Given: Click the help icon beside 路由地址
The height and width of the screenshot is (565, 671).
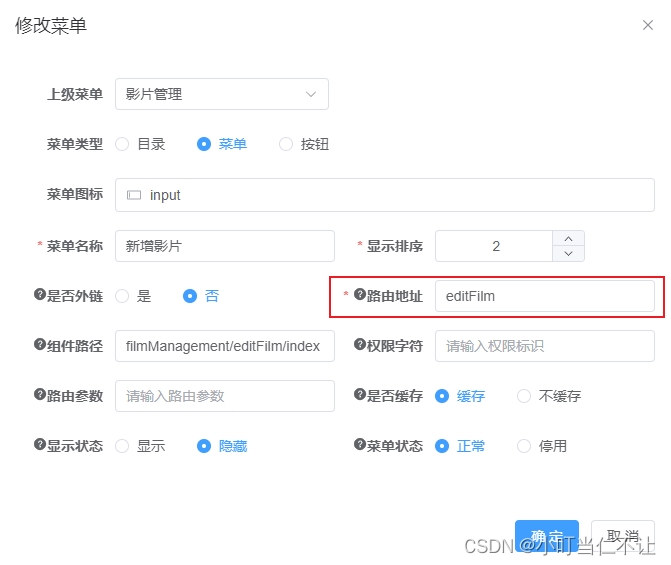Looking at the screenshot, I should 360,294.
